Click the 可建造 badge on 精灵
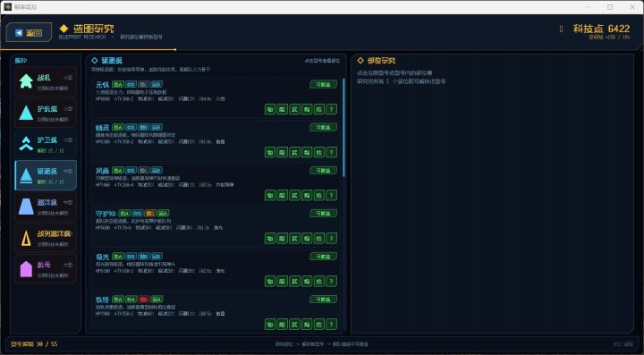This screenshot has width=644, height=355. pyautogui.click(x=323, y=128)
